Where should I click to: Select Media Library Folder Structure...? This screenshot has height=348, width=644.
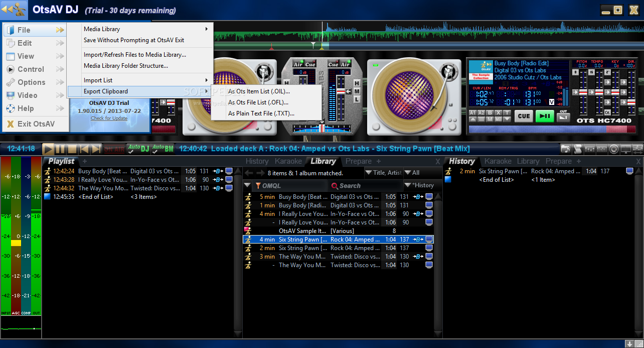126,66
